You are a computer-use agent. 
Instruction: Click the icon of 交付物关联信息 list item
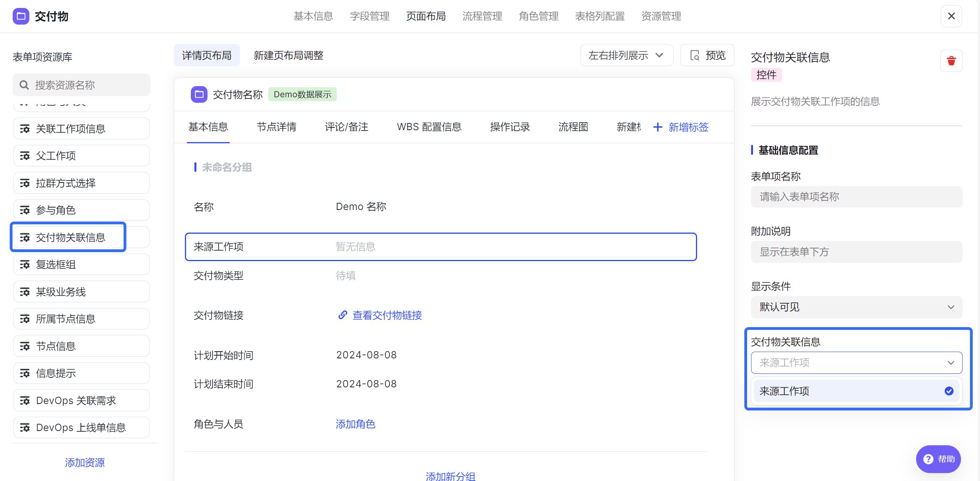[25, 237]
